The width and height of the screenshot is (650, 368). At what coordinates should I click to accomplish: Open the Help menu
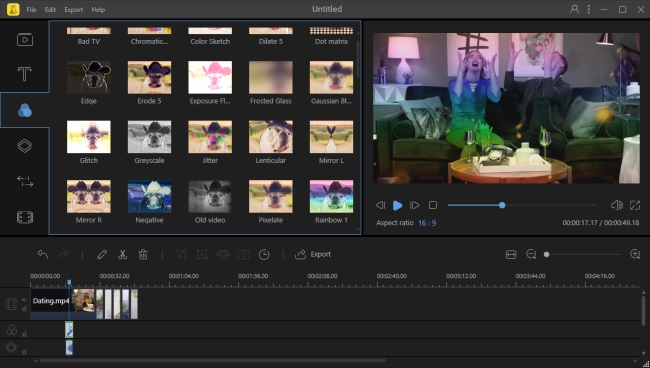pyautogui.click(x=98, y=10)
